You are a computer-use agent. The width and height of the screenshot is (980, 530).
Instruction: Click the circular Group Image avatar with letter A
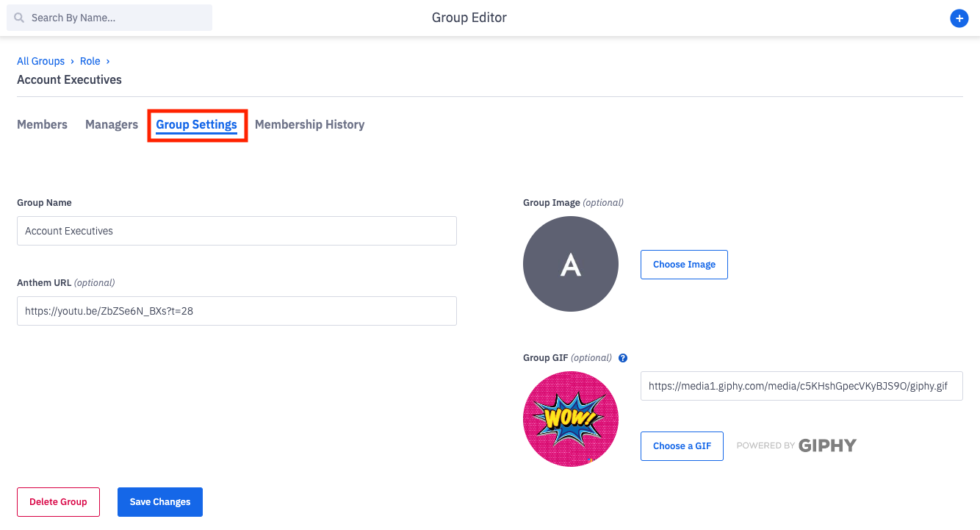tap(571, 263)
